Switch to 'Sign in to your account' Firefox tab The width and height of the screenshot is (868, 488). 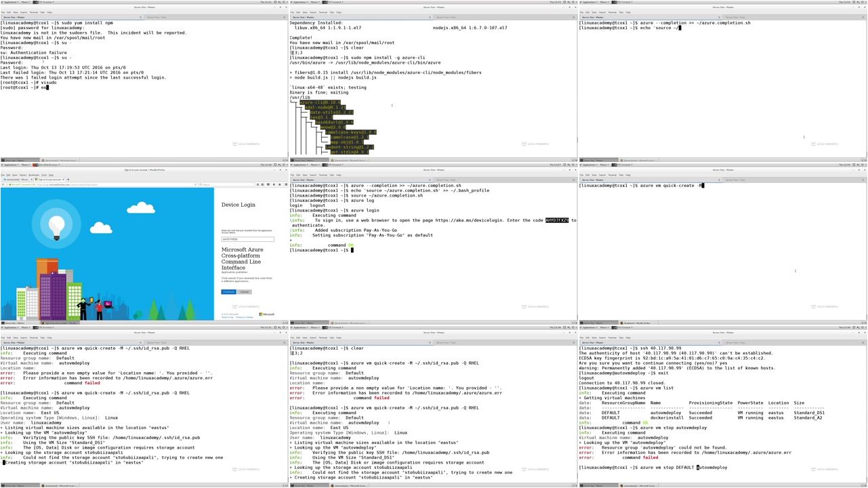click(49, 180)
